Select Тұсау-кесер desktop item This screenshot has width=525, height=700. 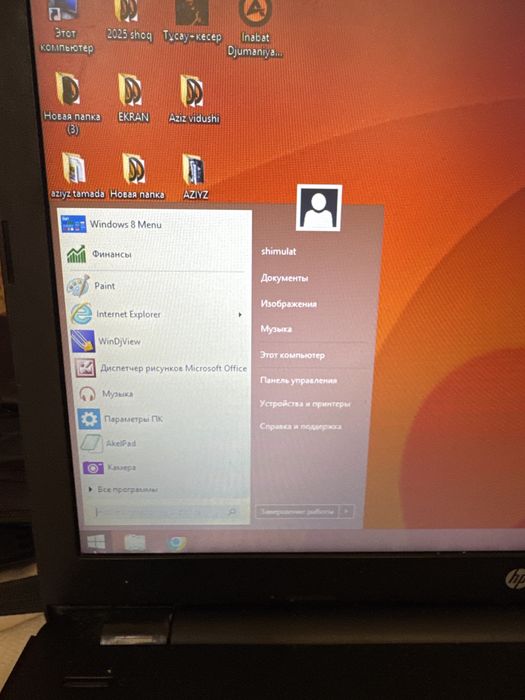coord(192,21)
